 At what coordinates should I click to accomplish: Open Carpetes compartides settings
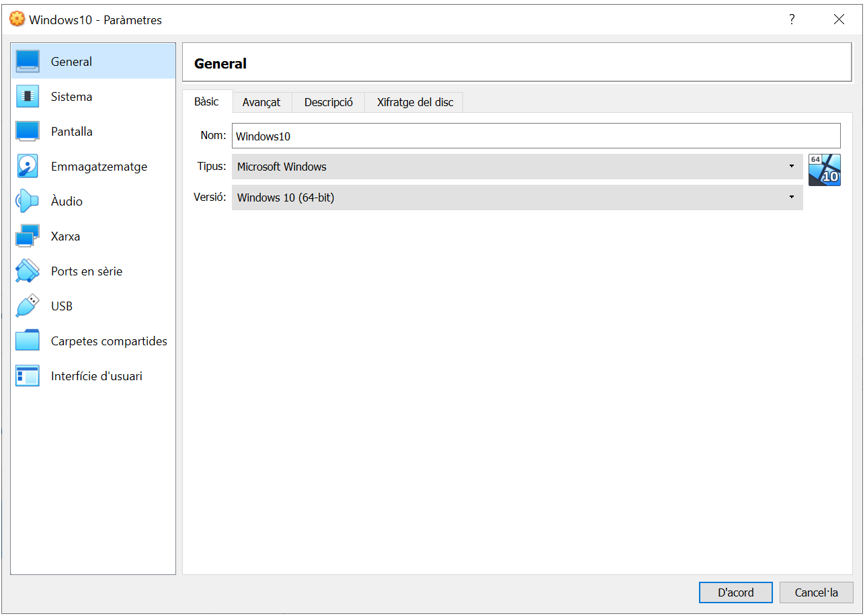tap(93, 341)
